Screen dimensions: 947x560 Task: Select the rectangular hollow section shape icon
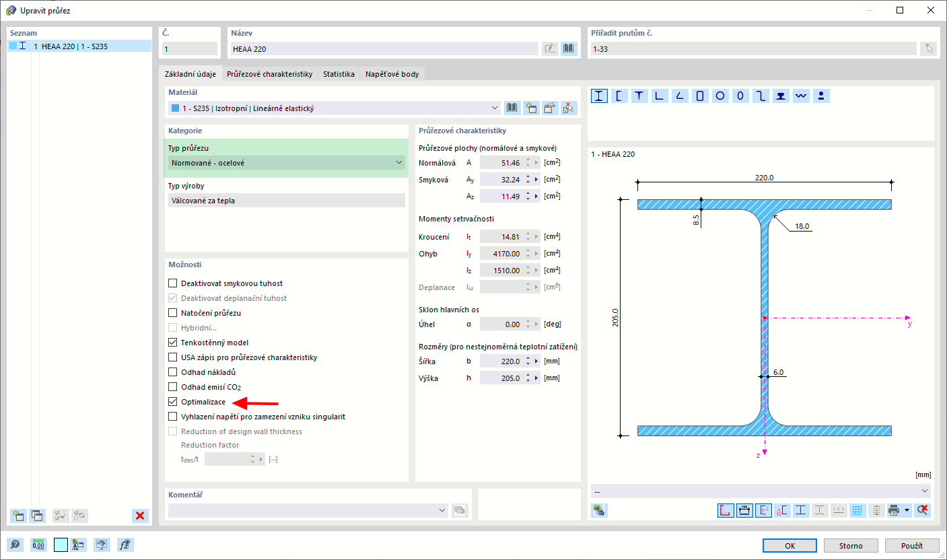[x=699, y=96]
